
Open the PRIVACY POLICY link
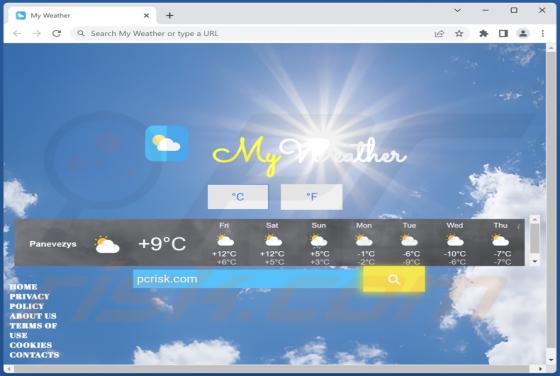click(x=29, y=301)
